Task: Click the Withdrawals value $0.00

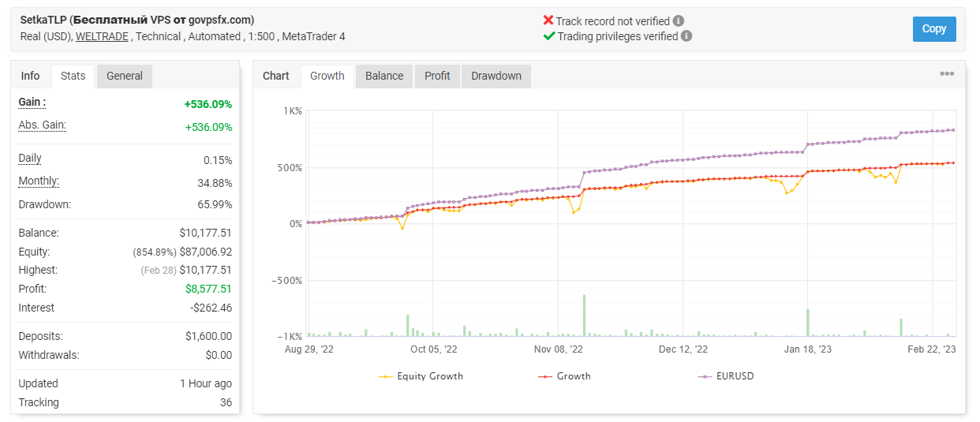Action: (219, 355)
